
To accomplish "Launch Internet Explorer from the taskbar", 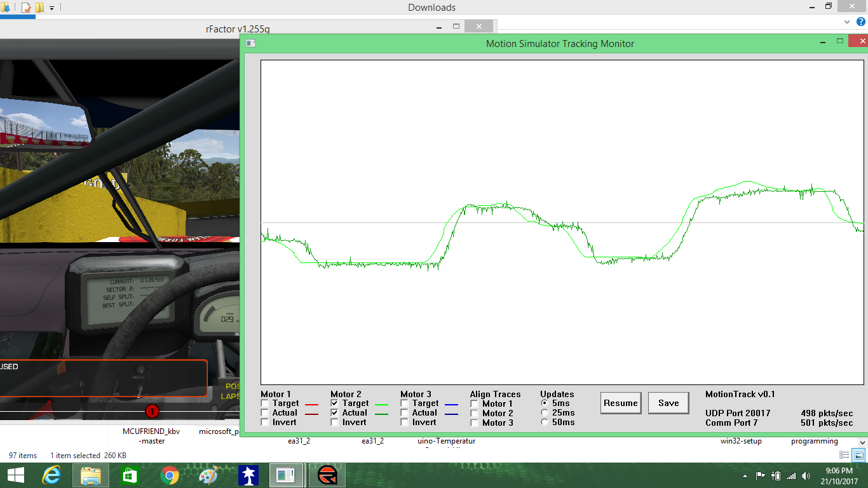I will (x=51, y=475).
